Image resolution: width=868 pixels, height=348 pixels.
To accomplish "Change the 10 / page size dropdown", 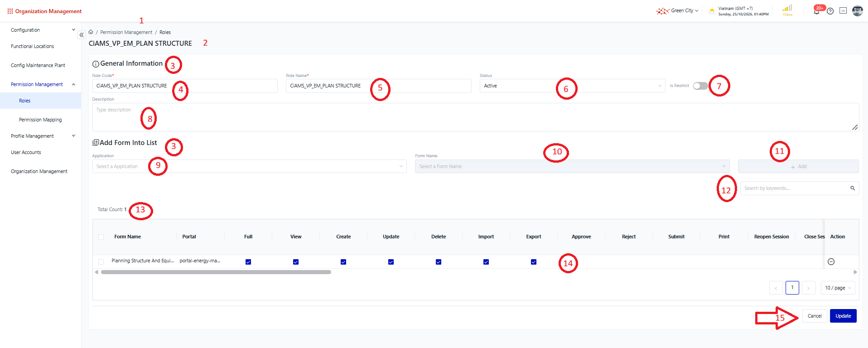I will (838, 288).
